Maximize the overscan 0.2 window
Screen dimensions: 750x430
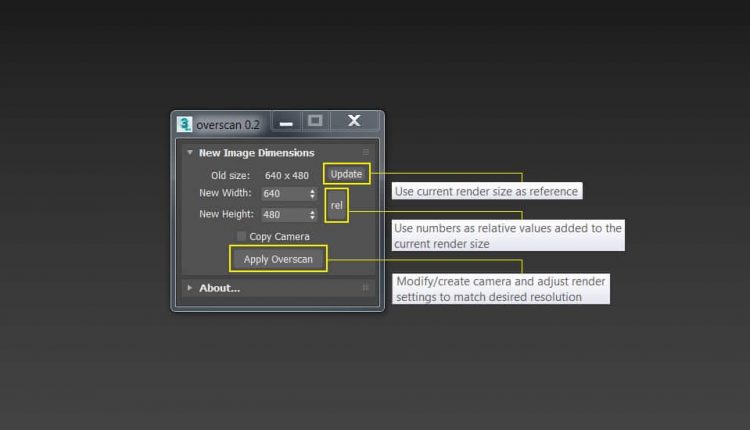[x=315, y=121]
